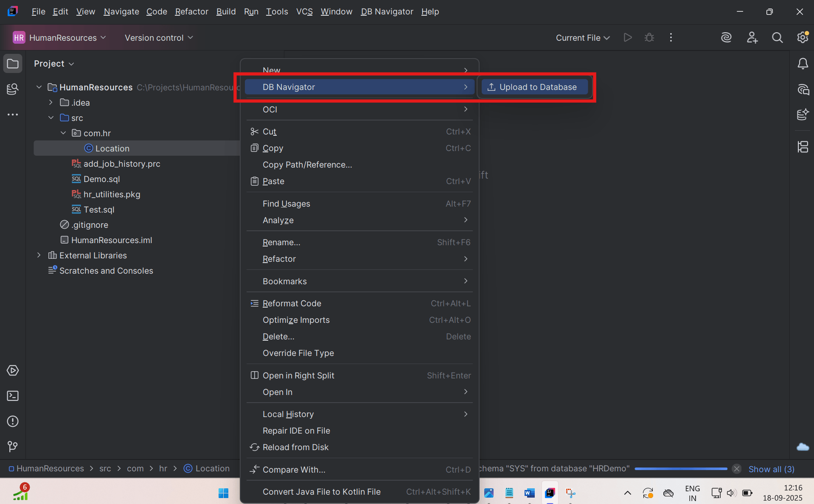Image resolution: width=814 pixels, height=504 pixels.
Task: Dismiss the schema loading progress bar
Action: (736, 469)
